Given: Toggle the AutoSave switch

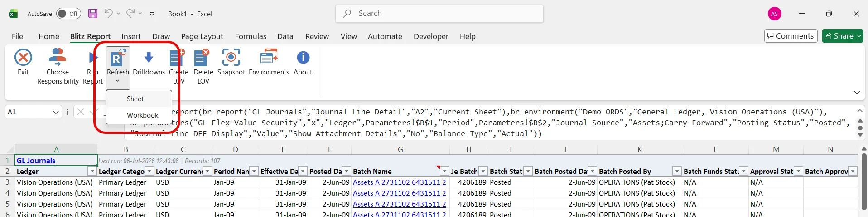Looking at the screenshot, I should point(68,14).
